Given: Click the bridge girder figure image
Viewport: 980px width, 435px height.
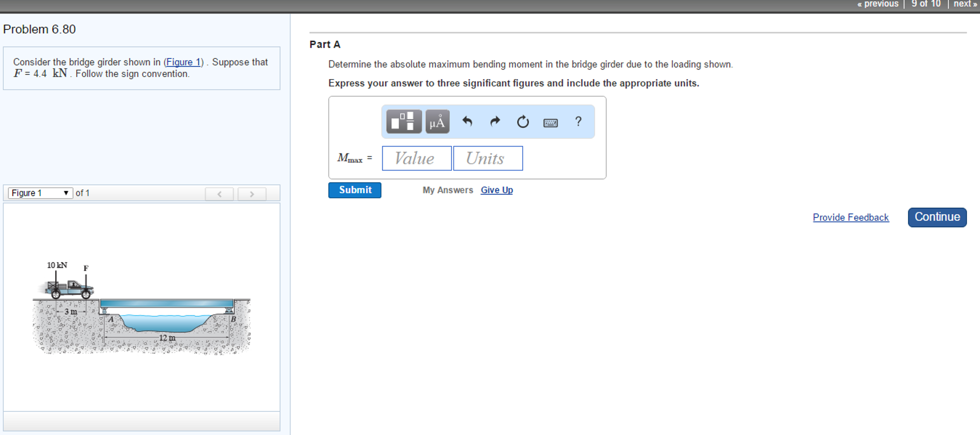Looking at the screenshot, I should [142, 307].
